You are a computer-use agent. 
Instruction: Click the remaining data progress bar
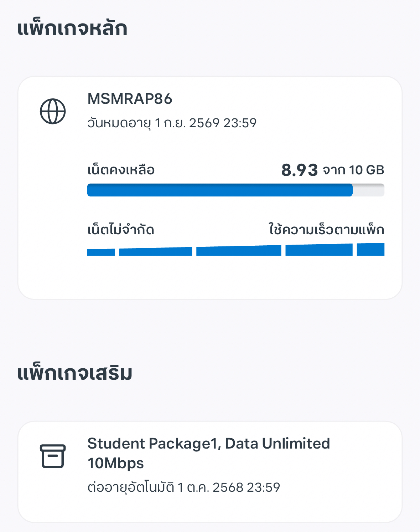[x=236, y=190]
